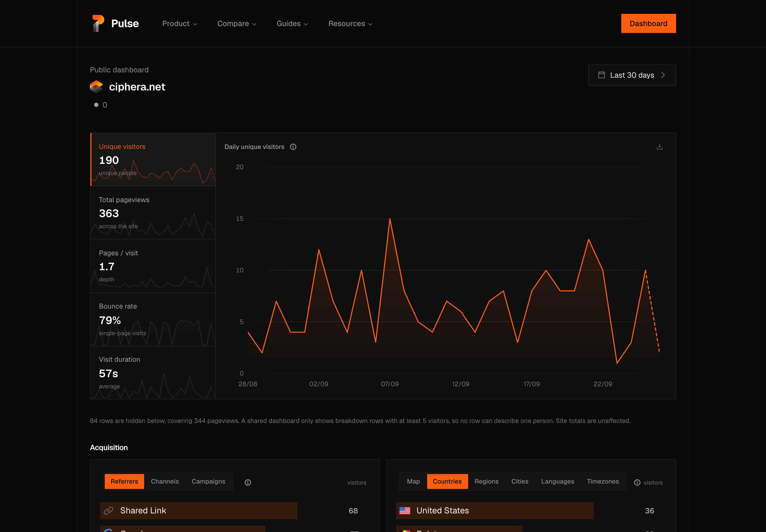Viewport: 766px width, 532px height.
Task: Open the Languages tab
Action: pyautogui.click(x=557, y=481)
